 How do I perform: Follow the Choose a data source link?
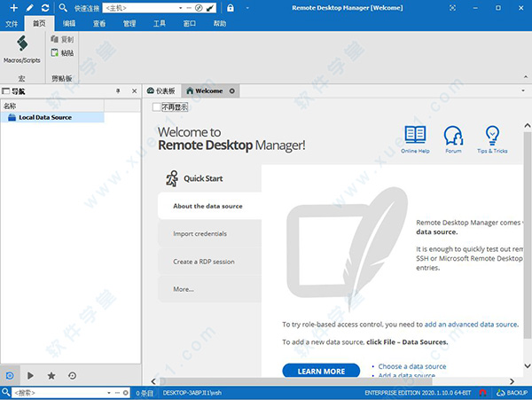412,366
